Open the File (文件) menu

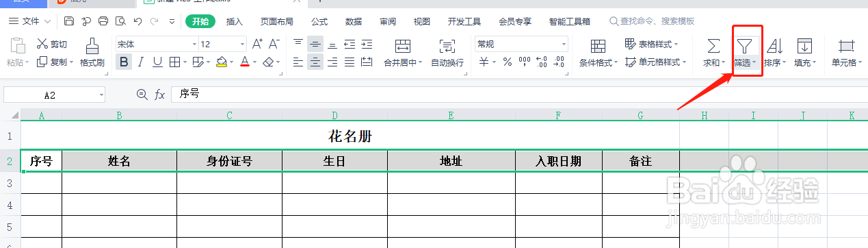tap(30, 21)
